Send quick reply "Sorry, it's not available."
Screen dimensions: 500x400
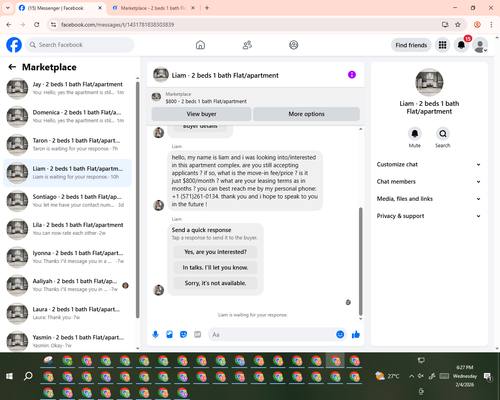click(215, 283)
